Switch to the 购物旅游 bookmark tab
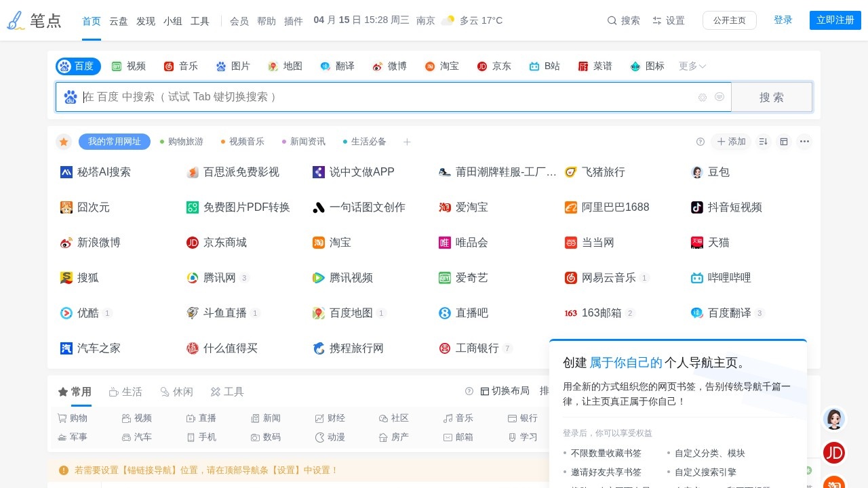This screenshot has height=488, width=868. click(x=182, y=142)
